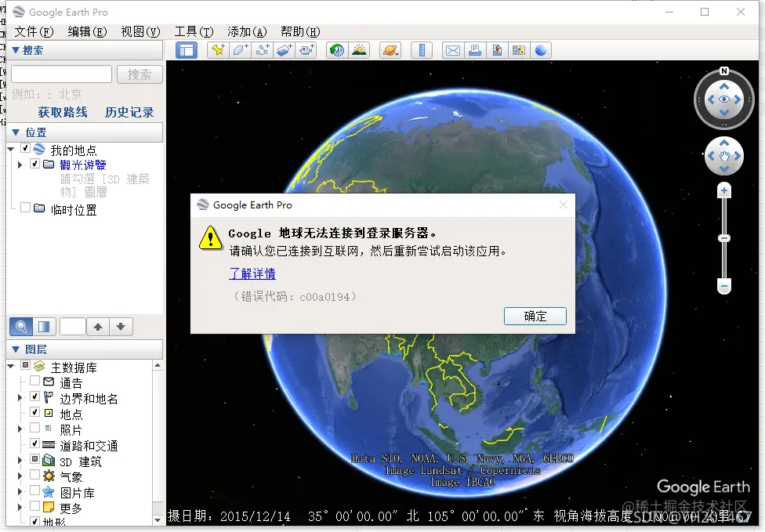Click the blue globe sign-in icon
The image size is (765, 532).
tap(541, 50)
